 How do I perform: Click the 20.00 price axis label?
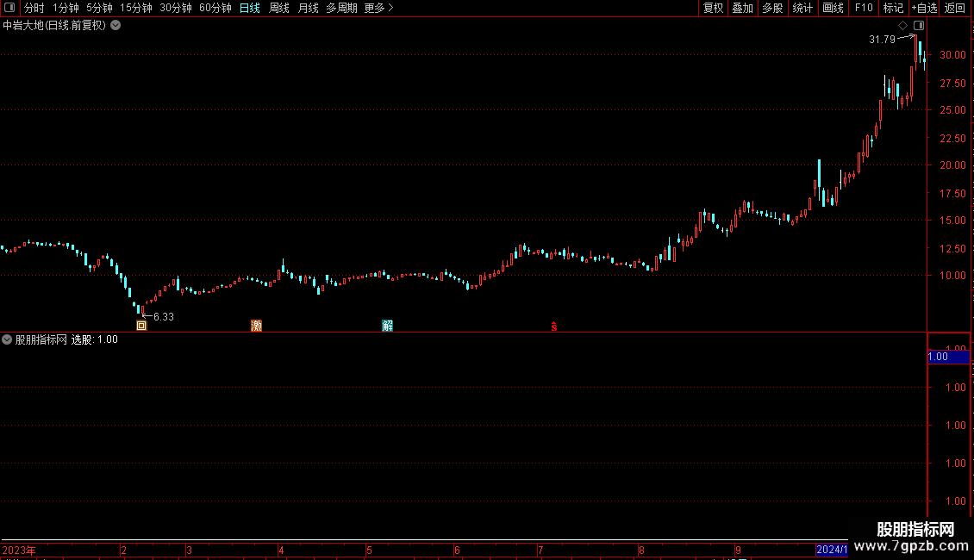tap(952, 165)
